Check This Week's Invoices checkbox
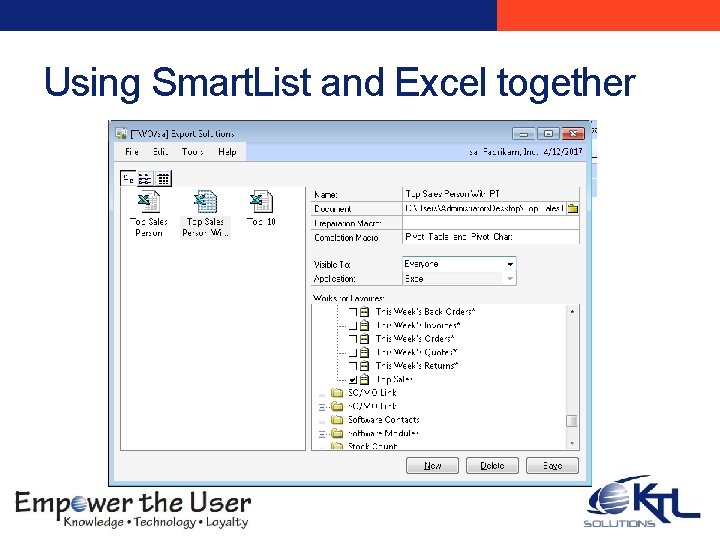 click(x=353, y=326)
